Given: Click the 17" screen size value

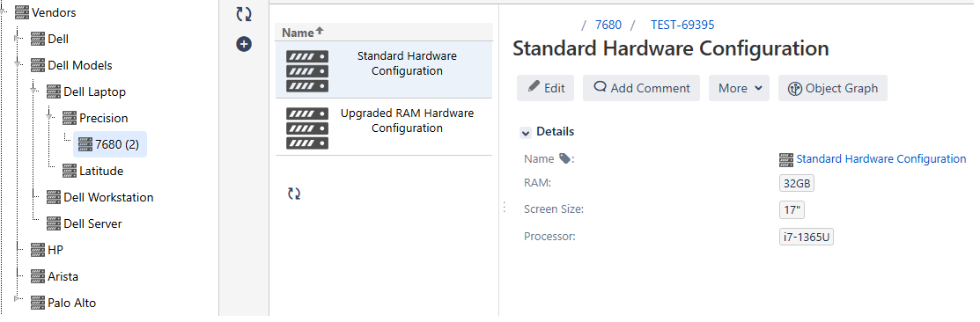Looking at the screenshot, I should (792, 210).
